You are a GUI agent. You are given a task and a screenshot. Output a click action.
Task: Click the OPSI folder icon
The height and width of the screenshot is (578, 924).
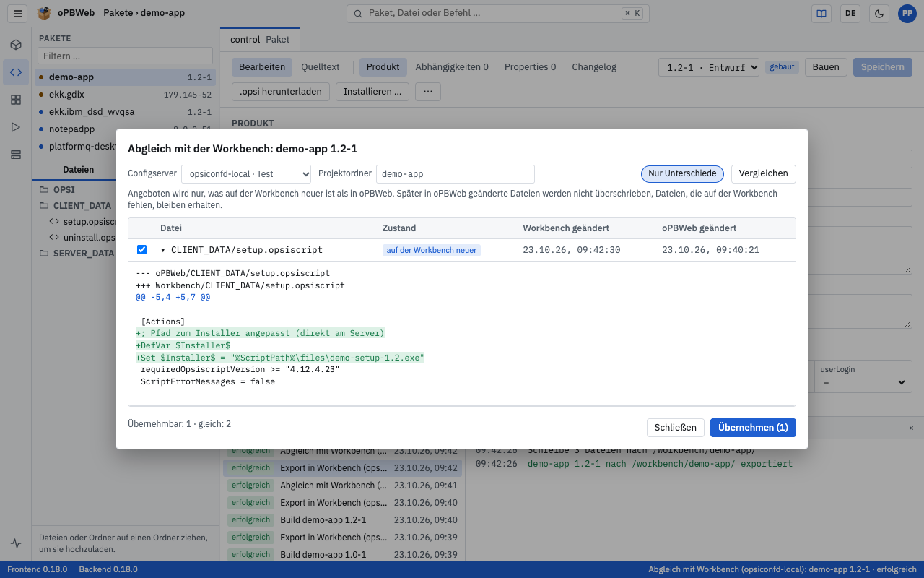coord(44,190)
